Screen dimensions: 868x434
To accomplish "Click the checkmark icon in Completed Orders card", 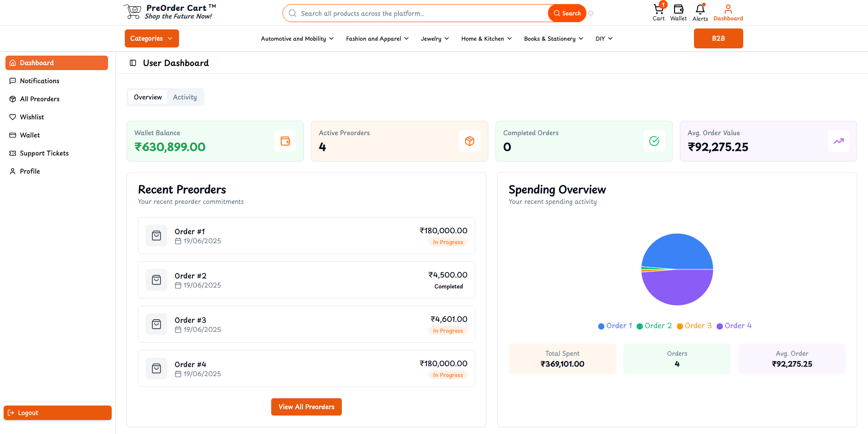I will point(654,141).
